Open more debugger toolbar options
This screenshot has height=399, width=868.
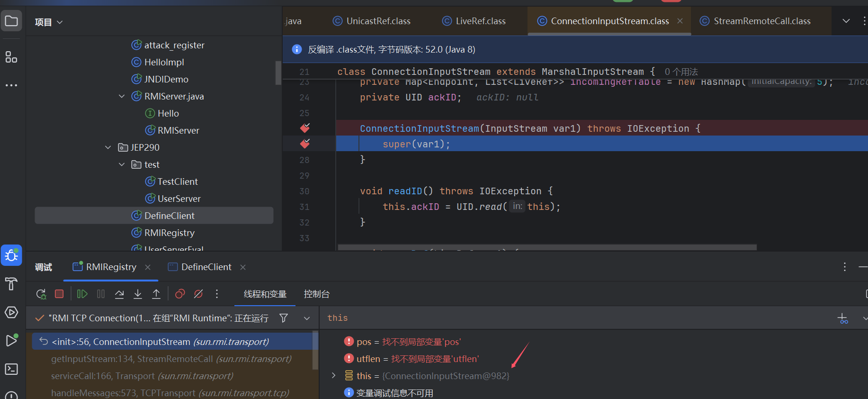click(217, 294)
